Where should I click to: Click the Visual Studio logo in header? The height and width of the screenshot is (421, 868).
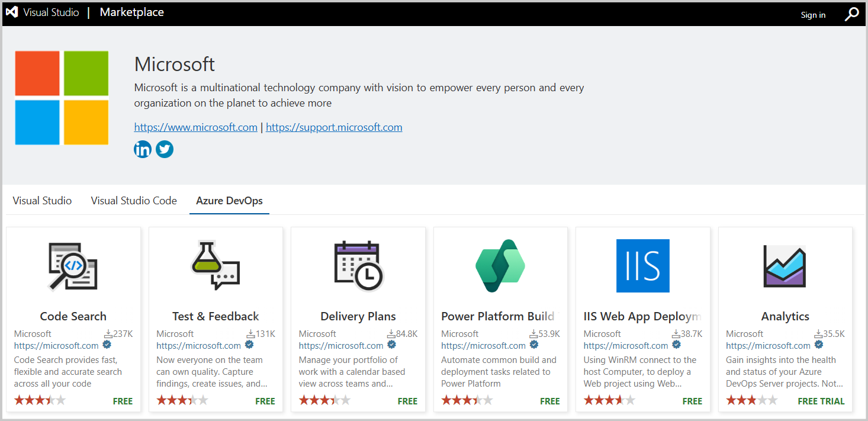tap(12, 12)
